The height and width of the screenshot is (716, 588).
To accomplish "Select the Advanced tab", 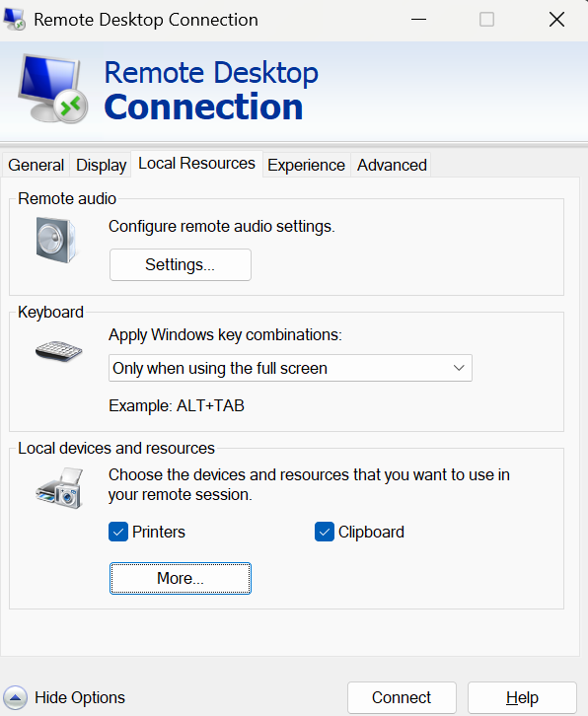I will click(392, 165).
